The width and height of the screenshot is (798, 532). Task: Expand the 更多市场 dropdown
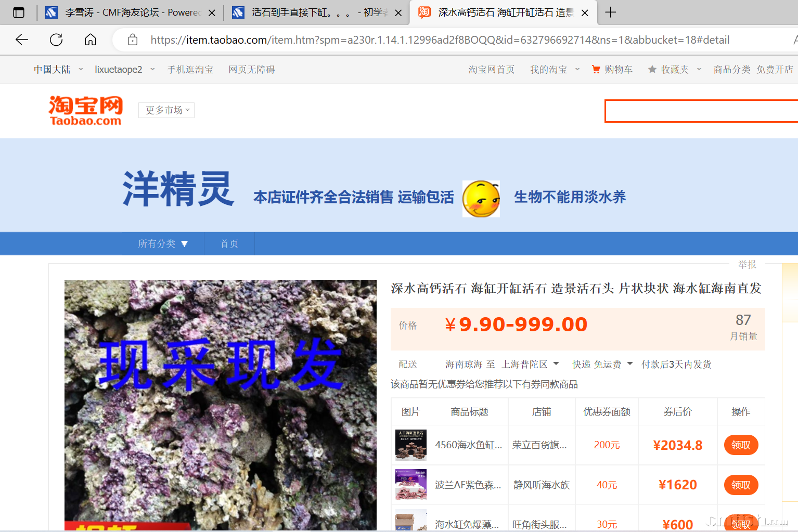(166, 110)
